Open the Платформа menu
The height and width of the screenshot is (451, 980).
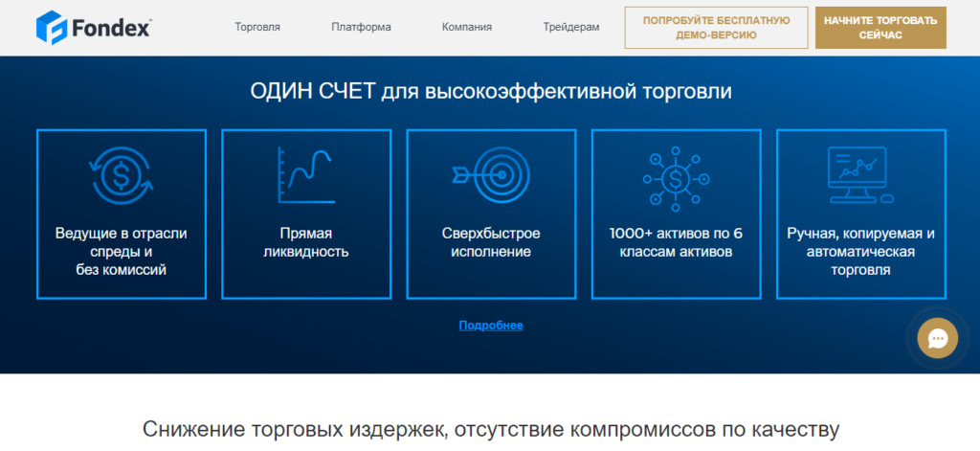pos(361,27)
